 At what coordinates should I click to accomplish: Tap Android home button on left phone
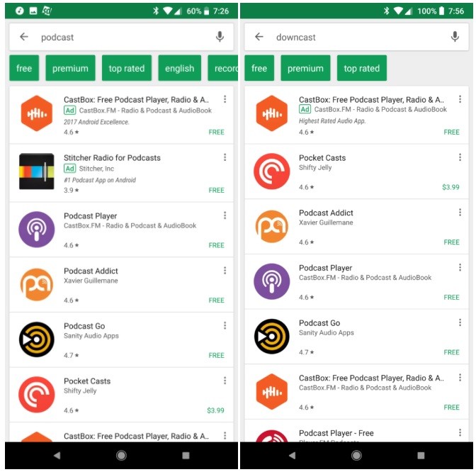coord(121,455)
